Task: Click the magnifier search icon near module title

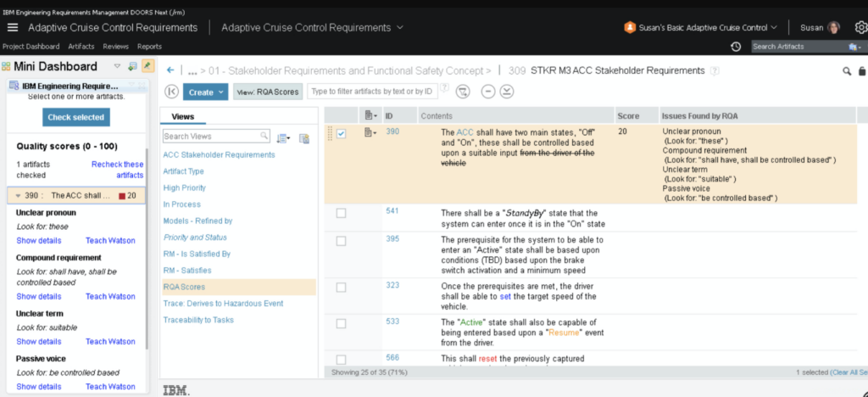Action: pyautogui.click(x=847, y=71)
